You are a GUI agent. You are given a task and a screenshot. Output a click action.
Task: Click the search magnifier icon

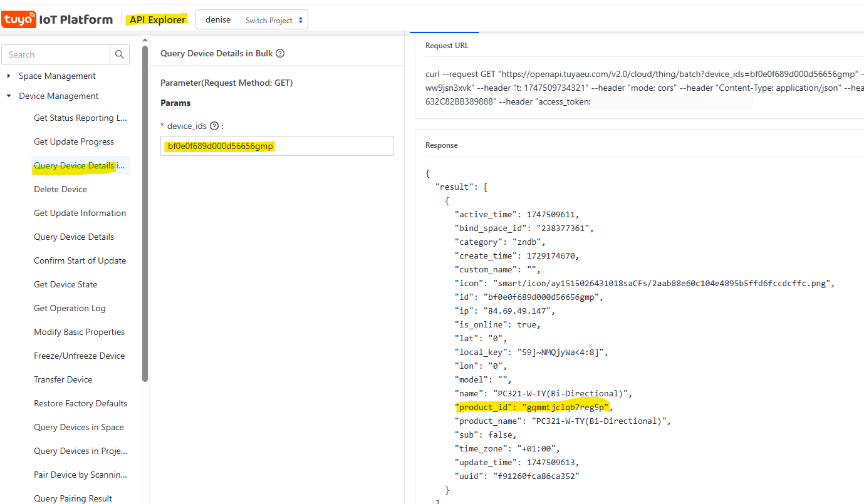pos(120,54)
